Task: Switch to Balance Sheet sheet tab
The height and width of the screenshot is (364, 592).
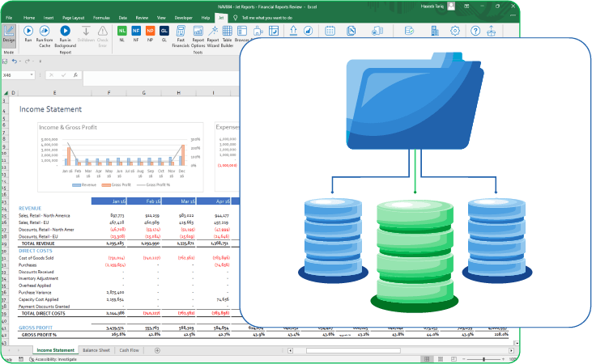Action: pyautogui.click(x=96, y=350)
